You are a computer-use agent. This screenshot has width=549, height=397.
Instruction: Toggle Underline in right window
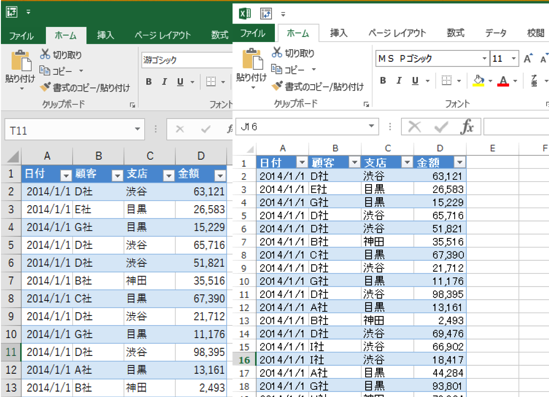[x=415, y=81]
